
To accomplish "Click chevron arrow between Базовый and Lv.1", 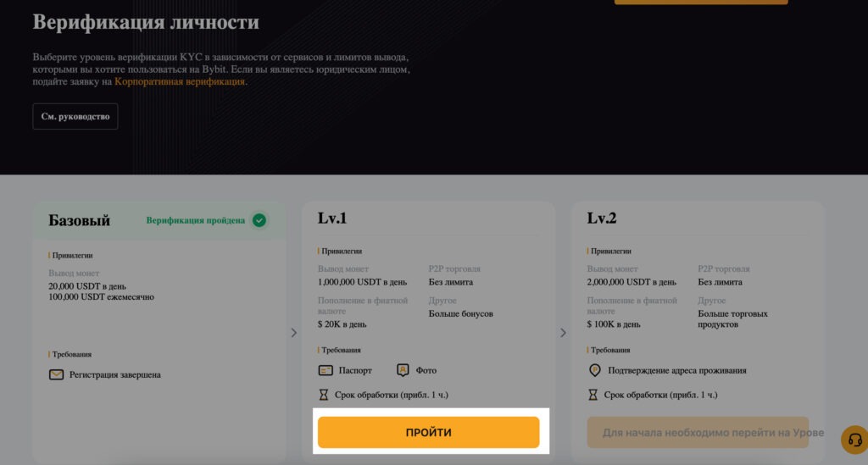I will tap(294, 333).
